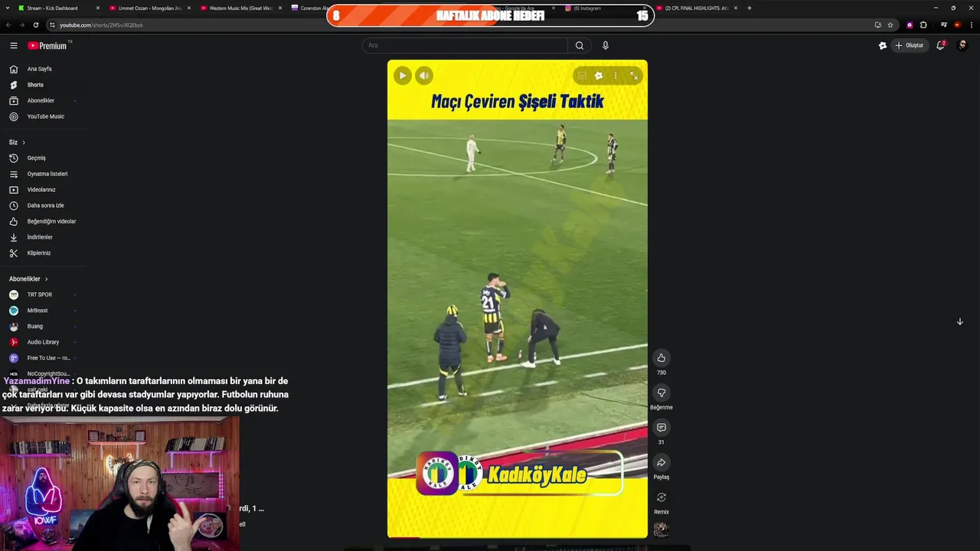
Task: Expand the Abonelikler subscriptions heading
Action: click(28, 279)
